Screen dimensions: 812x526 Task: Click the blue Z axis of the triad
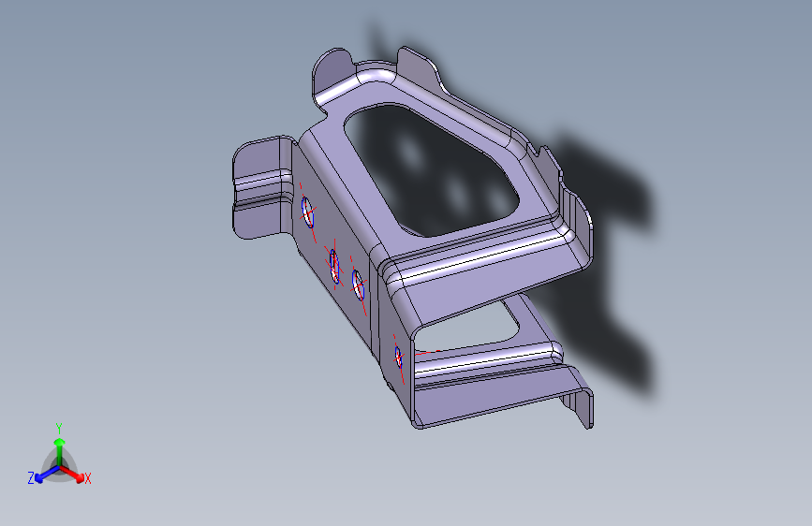(x=47, y=474)
